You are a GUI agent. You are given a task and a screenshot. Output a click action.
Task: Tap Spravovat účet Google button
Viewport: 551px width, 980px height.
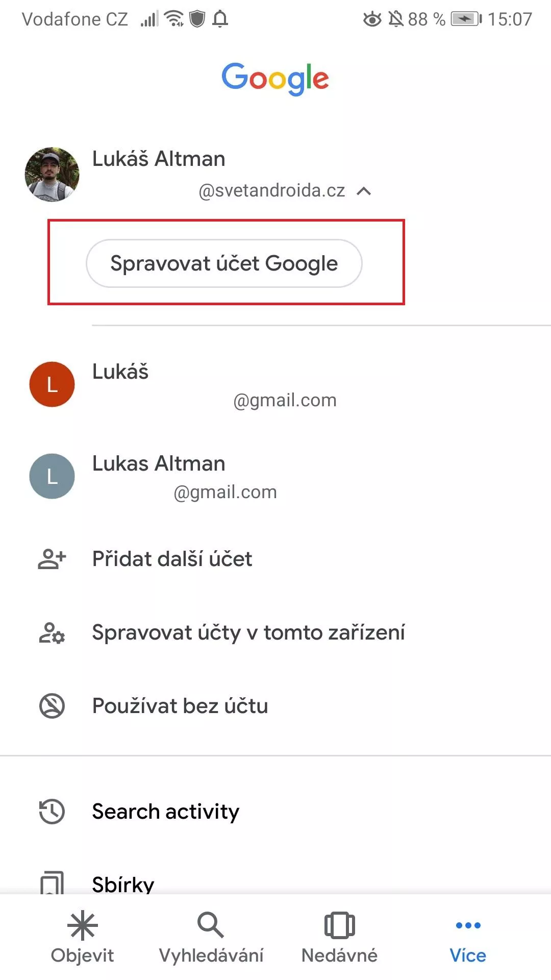[224, 263]
